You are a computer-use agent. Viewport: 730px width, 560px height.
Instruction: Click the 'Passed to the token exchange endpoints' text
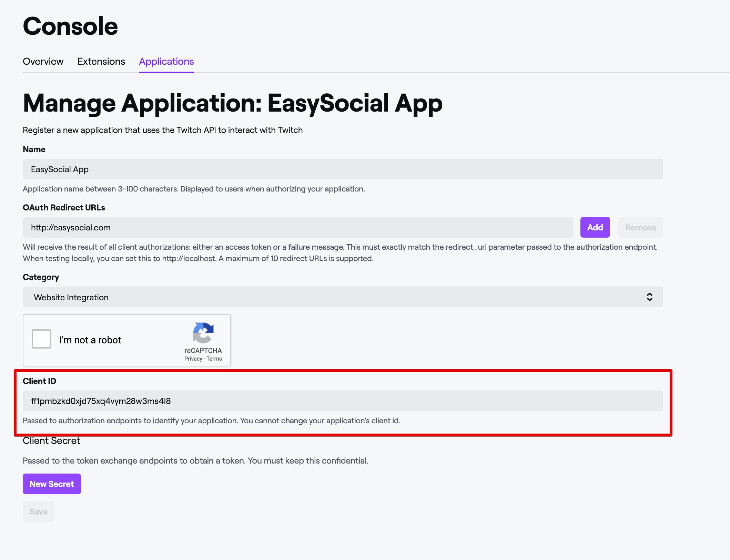(195, 461)
